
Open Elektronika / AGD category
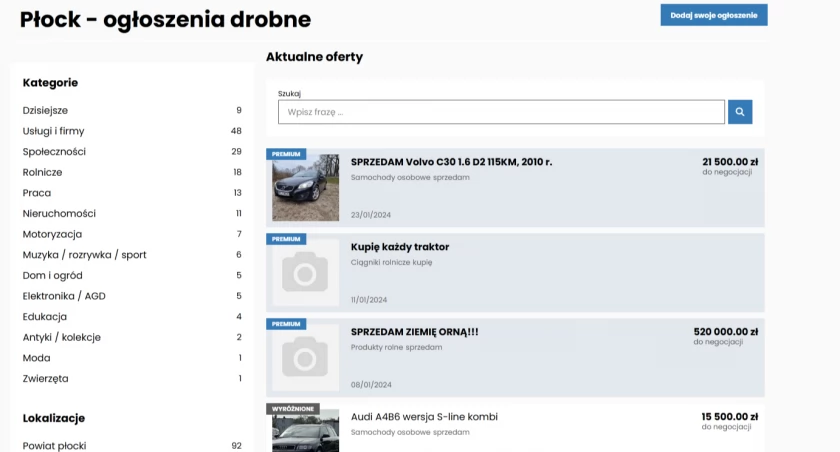[64, 296]
